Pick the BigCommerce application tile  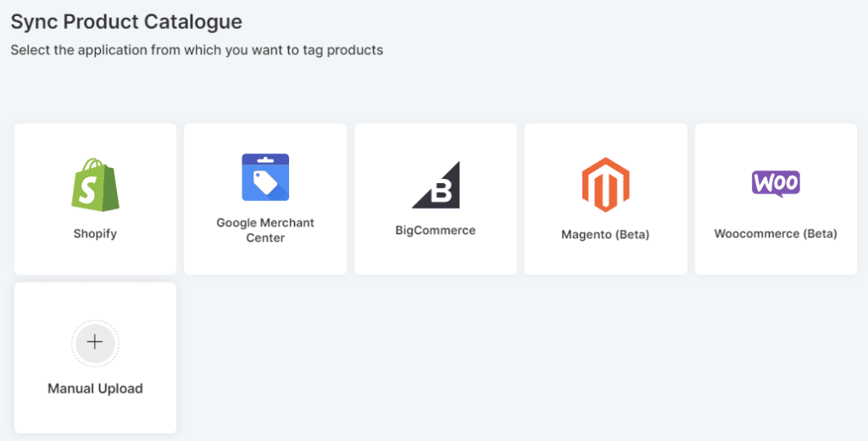point(436,254)
